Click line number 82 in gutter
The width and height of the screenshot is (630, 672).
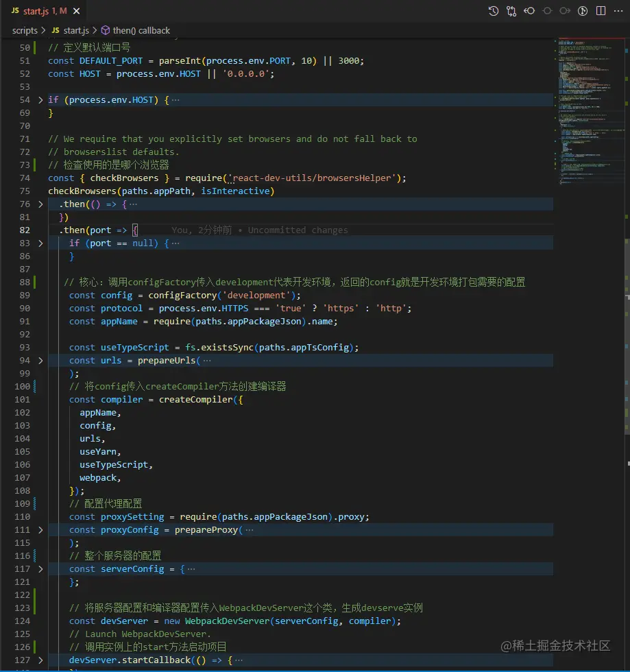click(25, 230)
